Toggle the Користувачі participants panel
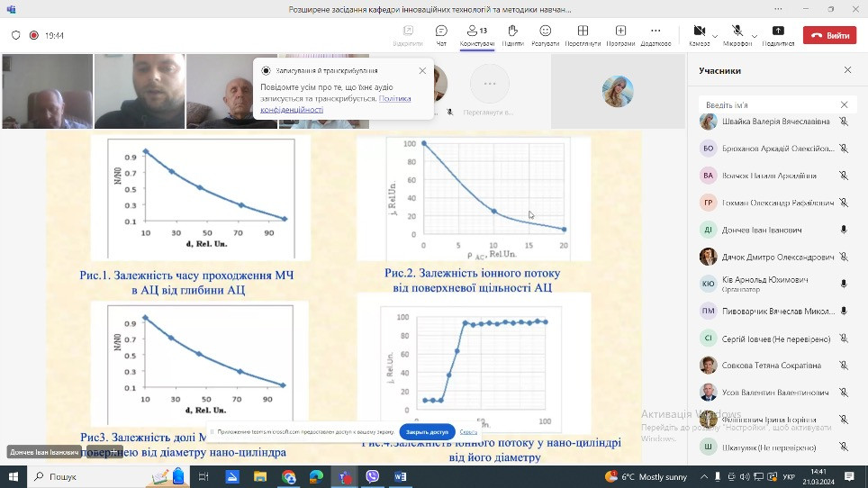Image resolution: width=868 pixels, height=488 pixels. [476, 35]
